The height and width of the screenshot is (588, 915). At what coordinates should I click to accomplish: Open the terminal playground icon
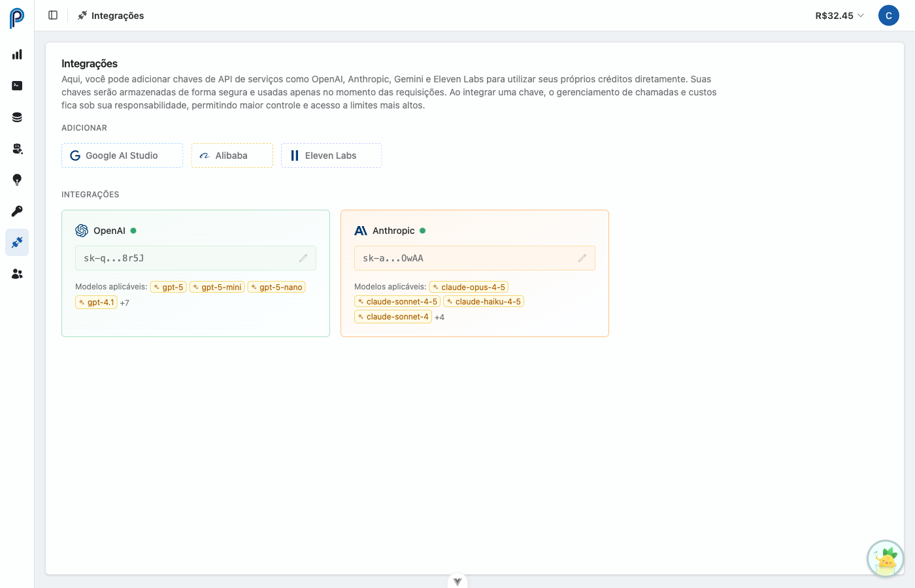coord(17,86)
